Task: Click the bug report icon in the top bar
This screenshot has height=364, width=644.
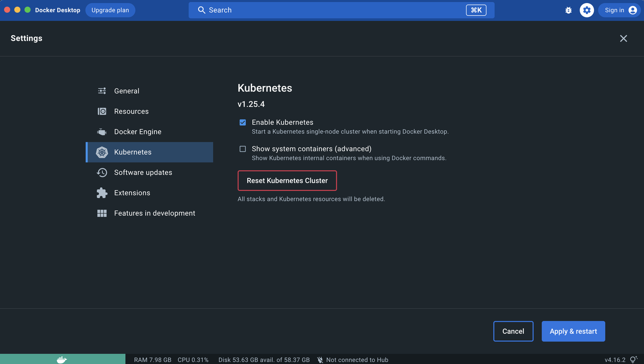Action: coord(568,10)
